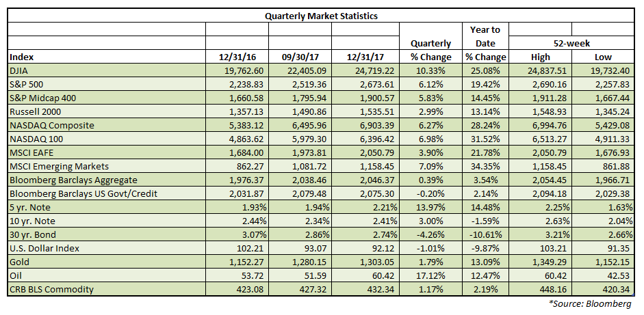644x315 pixels.
Task: Select the NASDAQ Composite row label
Action: click(51, 125)
